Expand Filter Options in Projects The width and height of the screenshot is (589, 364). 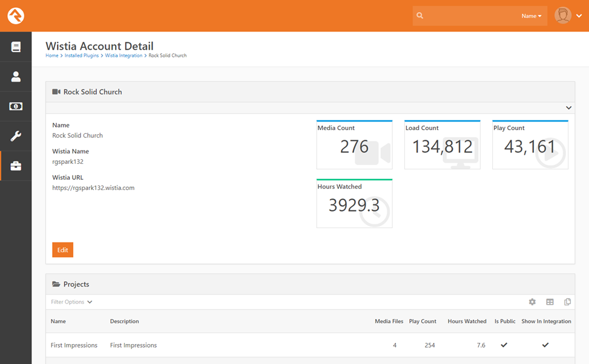point(71,302)
